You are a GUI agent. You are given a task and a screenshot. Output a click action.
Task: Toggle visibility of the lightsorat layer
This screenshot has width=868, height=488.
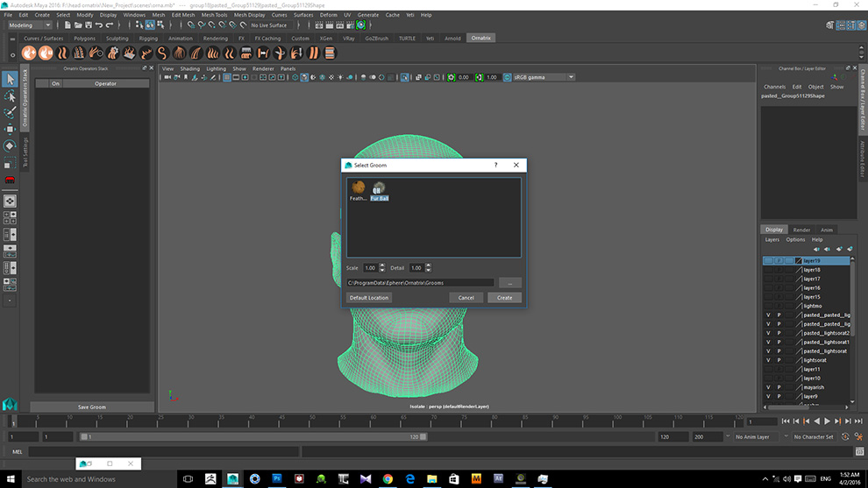[x=768, y=360]
